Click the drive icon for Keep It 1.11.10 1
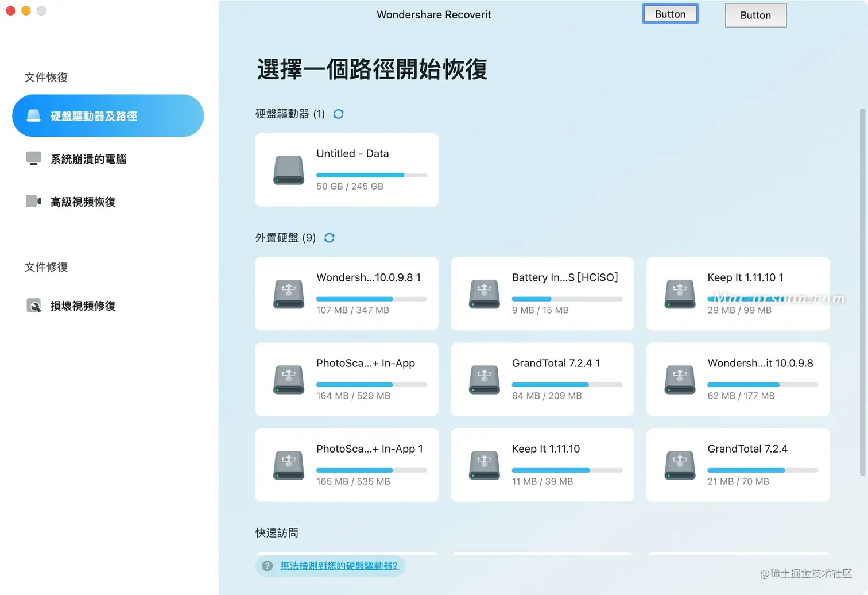The image size is (868, 595). 680,294
